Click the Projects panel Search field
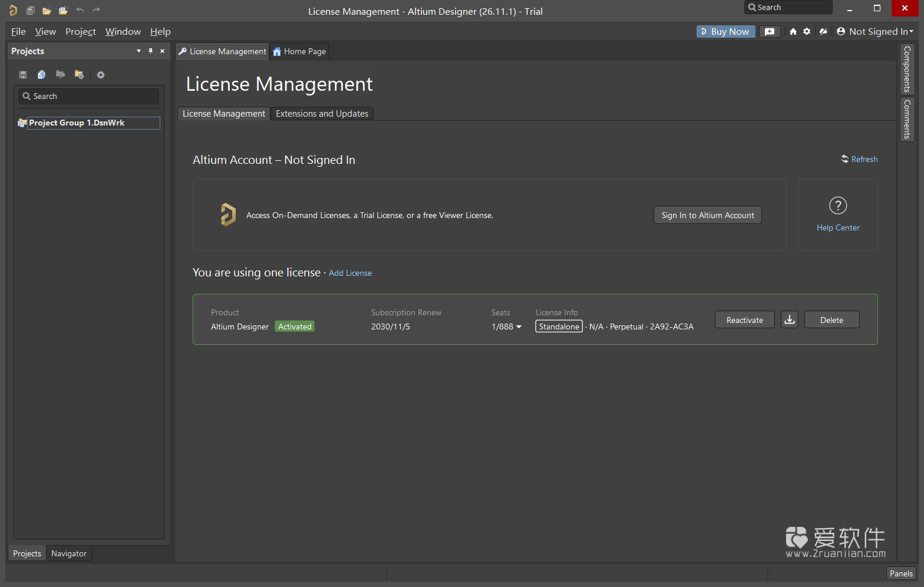 [89, 96]
